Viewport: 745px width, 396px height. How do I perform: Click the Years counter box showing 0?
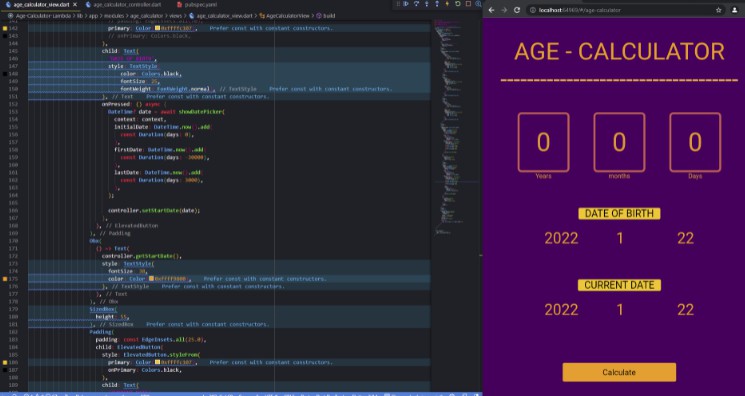click(543, 142)
